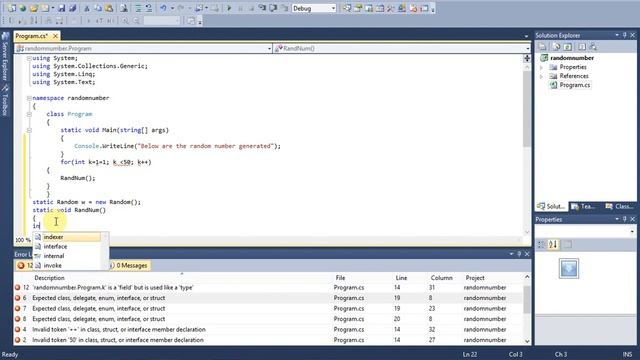Expand the Properties folder node
The image size is (640, 360).
[542, 67]
